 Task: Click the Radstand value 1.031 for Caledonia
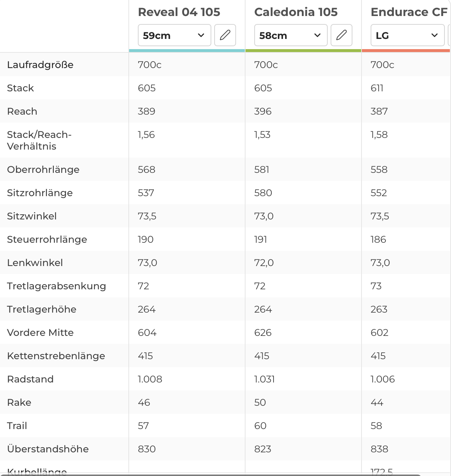tap(264, 379)
